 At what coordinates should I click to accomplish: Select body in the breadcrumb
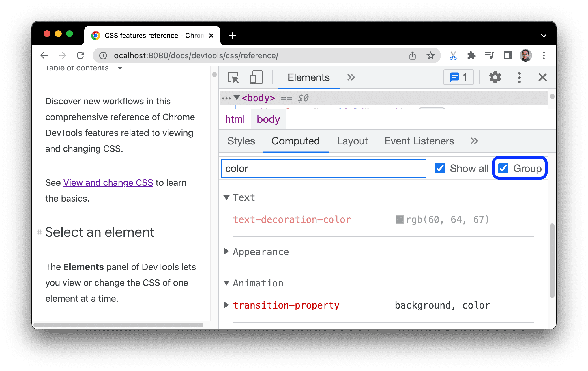click(268, 119)
